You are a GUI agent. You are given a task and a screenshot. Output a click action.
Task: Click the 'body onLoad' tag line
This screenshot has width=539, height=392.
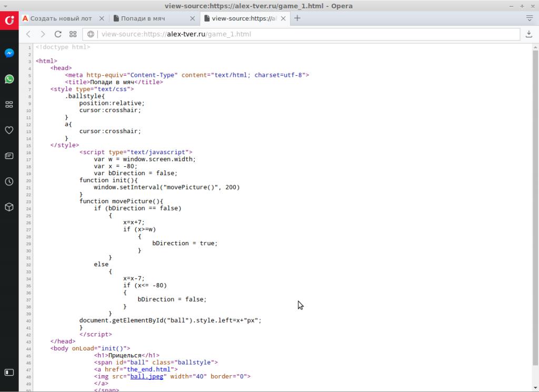90,348
